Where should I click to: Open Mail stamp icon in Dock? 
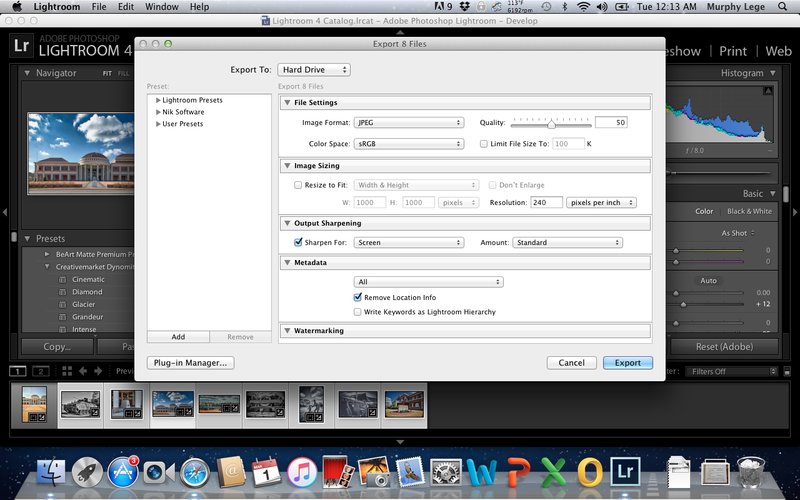(x=410, y=471)
